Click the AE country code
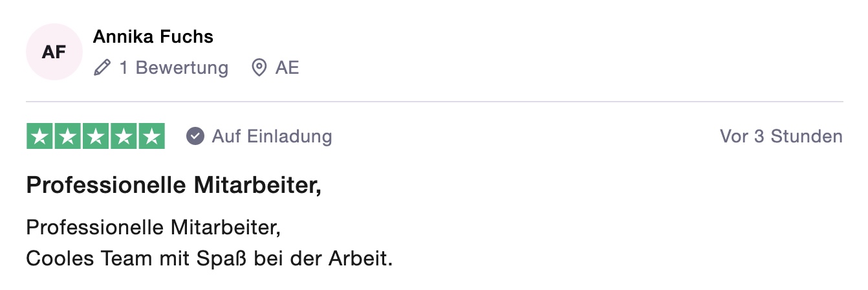The width and height of the screenshot is (868, 290). click(287, 68)
